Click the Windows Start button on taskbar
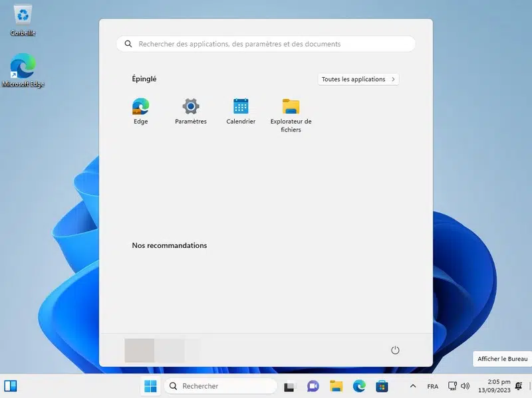The image size is (532, 398). [151, 386]
